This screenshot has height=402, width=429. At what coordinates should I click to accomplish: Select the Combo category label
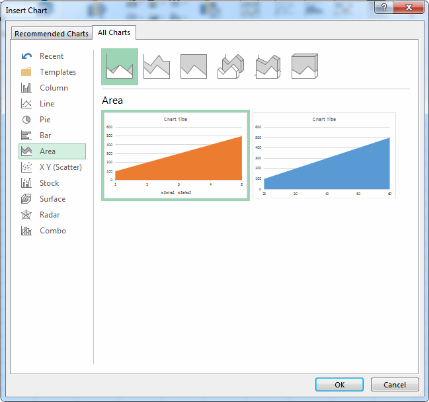[53, 231]
